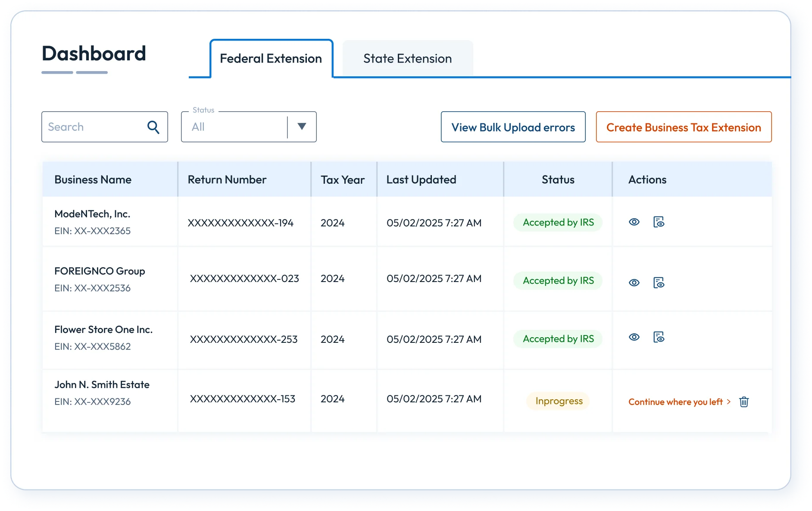Open document preview icon for ModeNTech, Inc.
The height and width of the screenshot is (511, 812).
(659, 222)
